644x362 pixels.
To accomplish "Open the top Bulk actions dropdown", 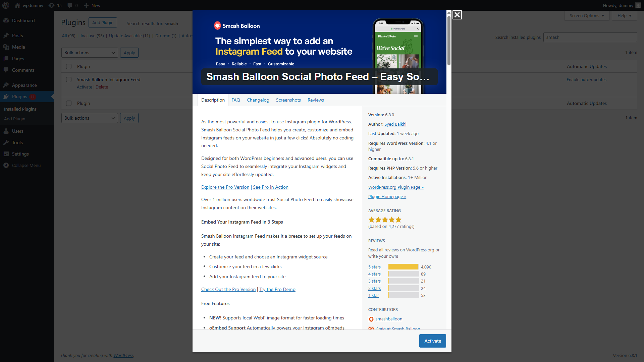I will (x=90, y=53).
